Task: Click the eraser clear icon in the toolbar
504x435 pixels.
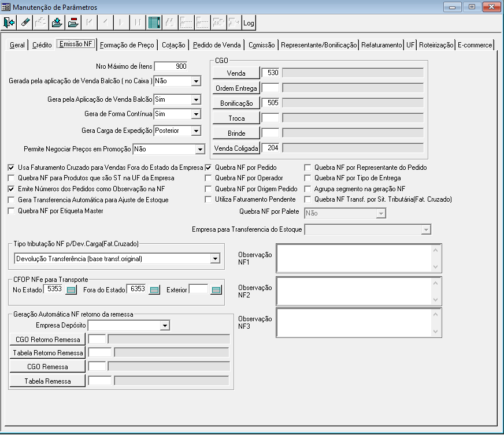Action: (25, 23)
